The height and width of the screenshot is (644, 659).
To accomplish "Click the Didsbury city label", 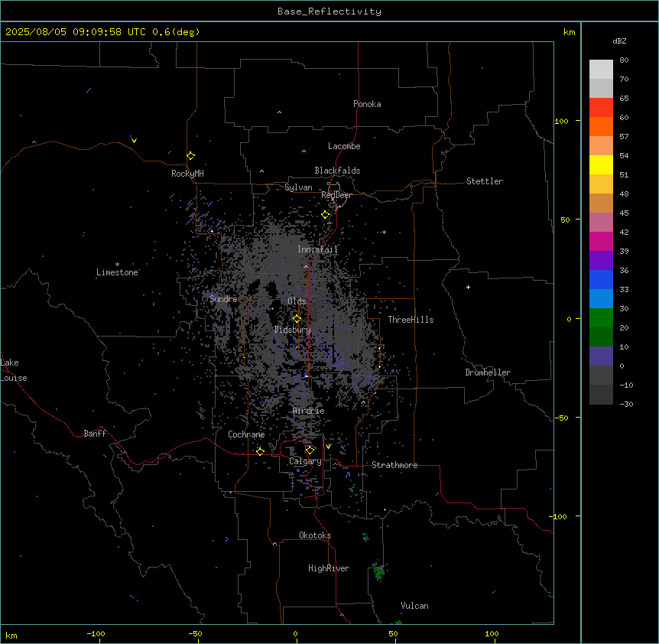I will click(293, 330).
